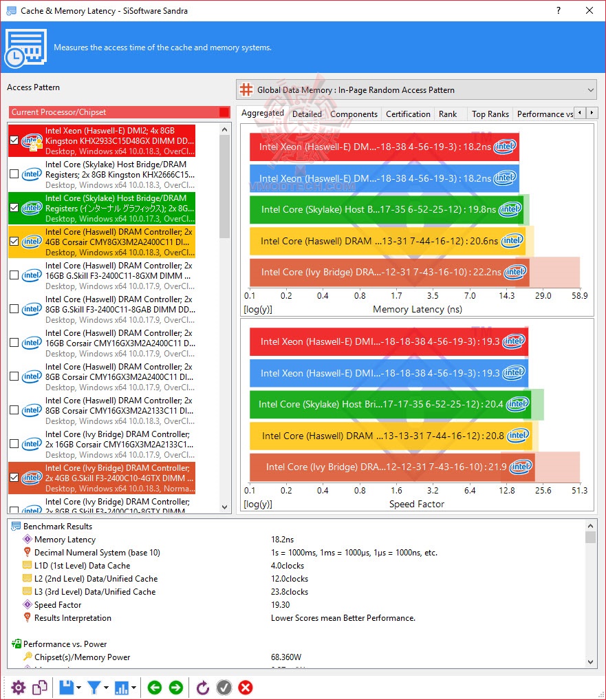Viewport: 606px width, 700px height.
Task: Click the help question mark in title bar
Action: (559, 10)
